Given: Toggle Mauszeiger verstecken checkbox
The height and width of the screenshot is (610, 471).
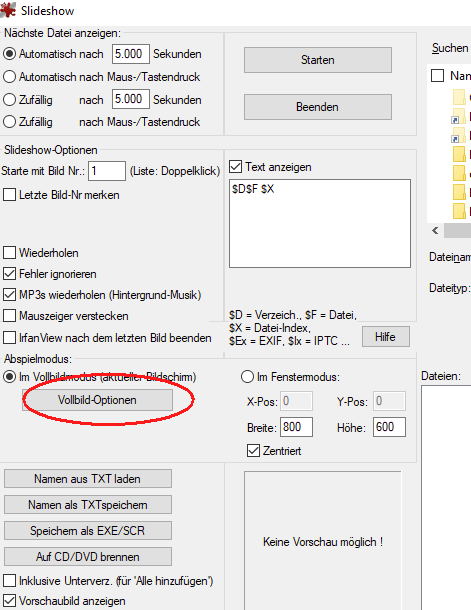Looking at the screenshot, I should coord(9,316).
